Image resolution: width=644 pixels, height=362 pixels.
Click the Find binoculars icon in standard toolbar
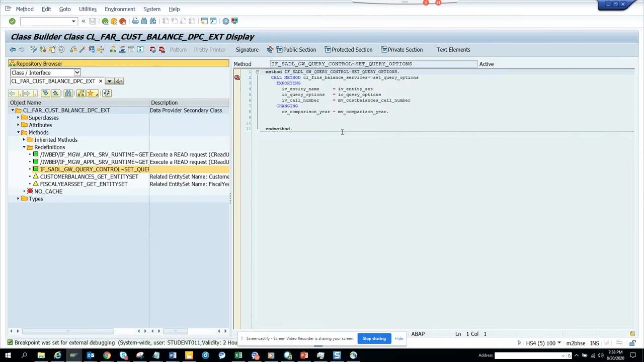pyautogui.click(x=144, y=21)
